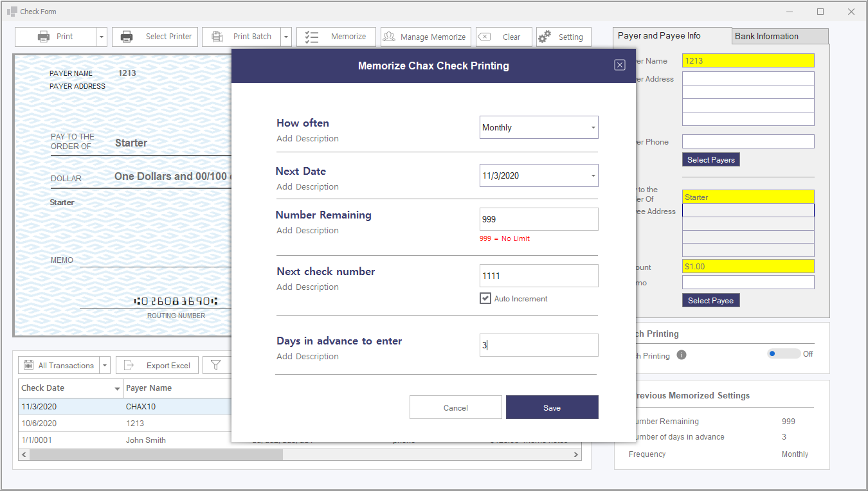Click the Export Excel icon
Image resolution: width=868 pixels, height=491 pixels.
point(129,365)
